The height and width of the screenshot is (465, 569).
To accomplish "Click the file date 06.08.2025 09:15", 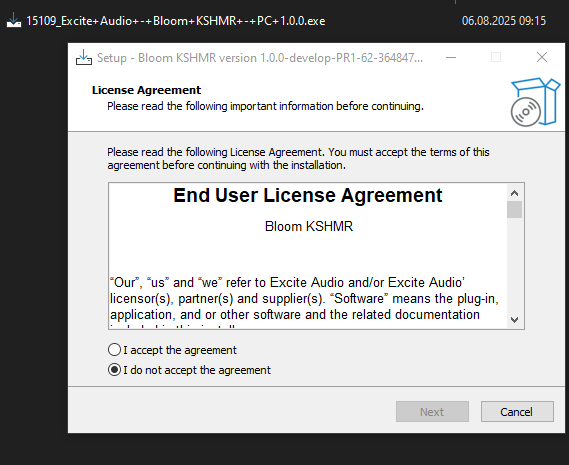I will tap(504, 21).
